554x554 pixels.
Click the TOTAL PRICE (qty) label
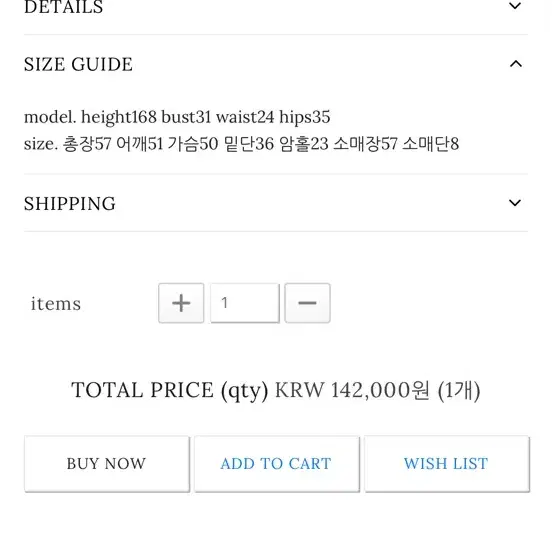pyautogui.click(x=170, y=391)
